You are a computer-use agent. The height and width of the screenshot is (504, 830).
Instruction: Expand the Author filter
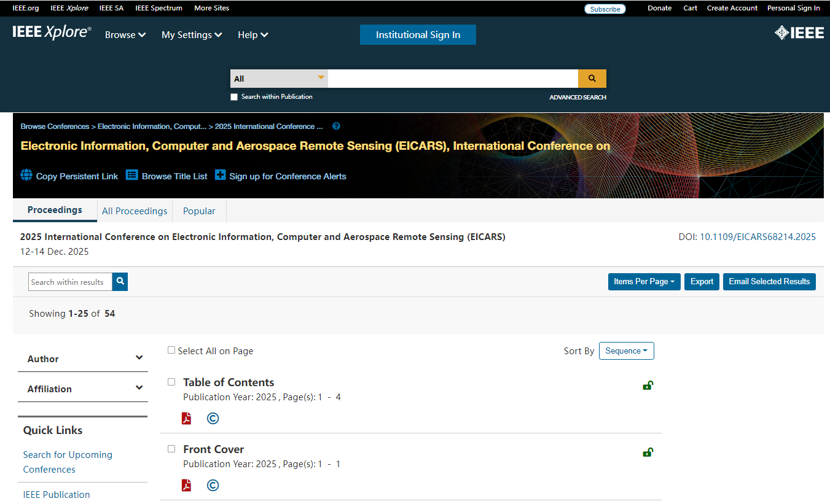(83, 359)
